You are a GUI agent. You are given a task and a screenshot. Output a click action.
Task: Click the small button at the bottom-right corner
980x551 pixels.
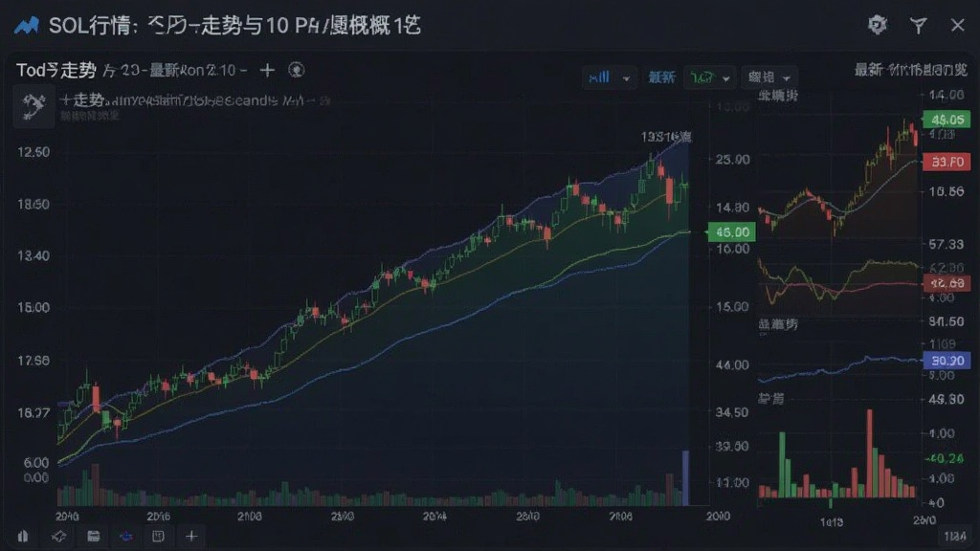tap(954, 536)
